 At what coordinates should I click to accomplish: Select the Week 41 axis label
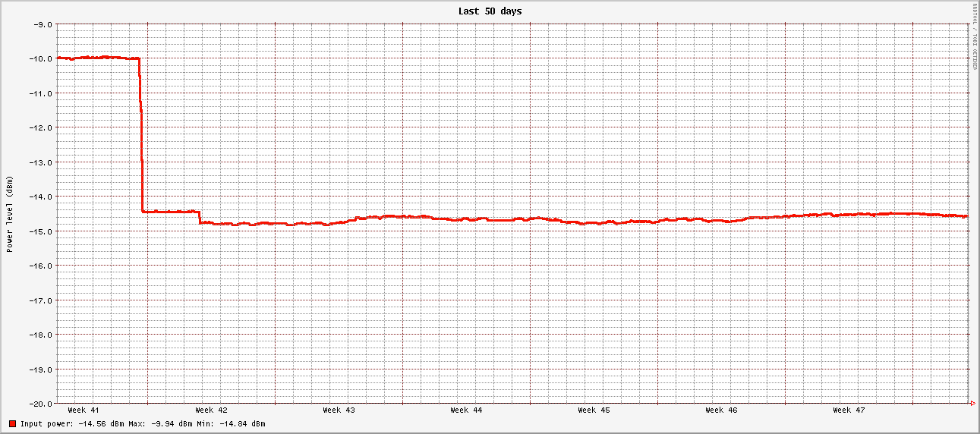[x=83, y=410]
